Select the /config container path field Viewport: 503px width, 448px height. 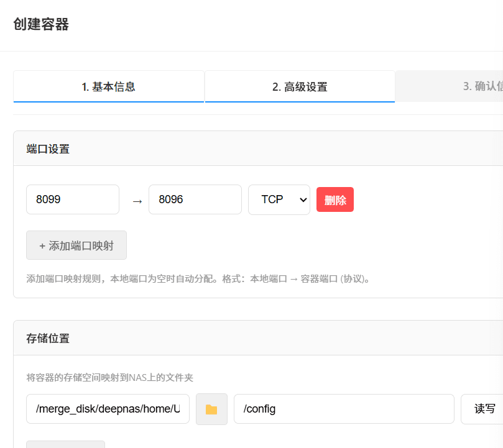(x=344, y=409)
